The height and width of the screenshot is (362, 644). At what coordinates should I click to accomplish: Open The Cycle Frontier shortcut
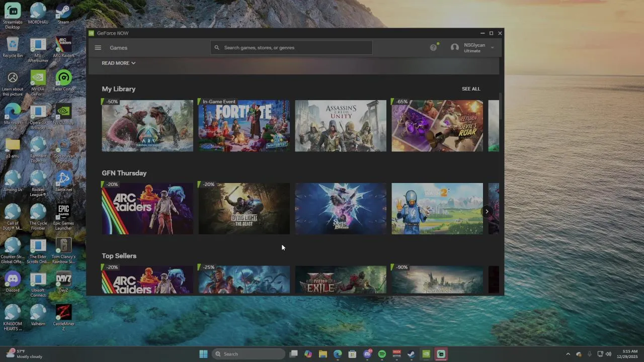click(x=38, y=218)
